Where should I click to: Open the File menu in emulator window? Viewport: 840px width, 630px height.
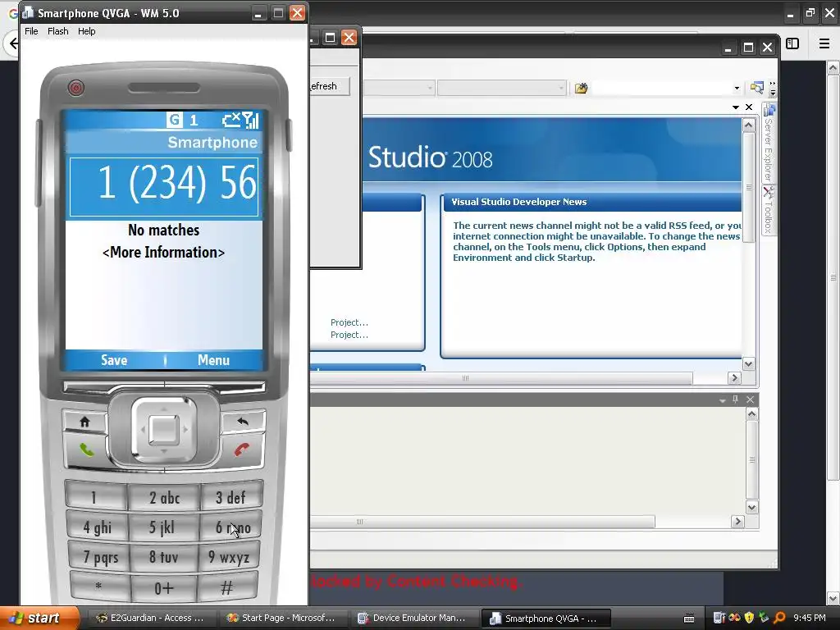point(31,31)
